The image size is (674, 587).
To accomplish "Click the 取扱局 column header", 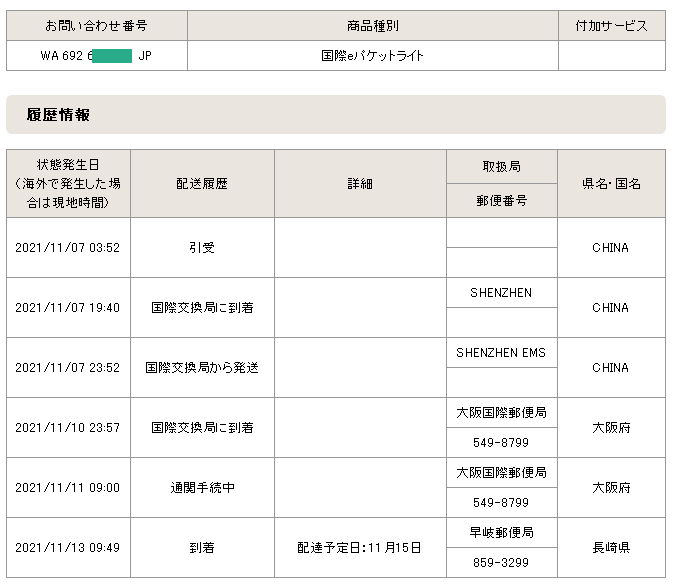I will (x=502, y=167).
